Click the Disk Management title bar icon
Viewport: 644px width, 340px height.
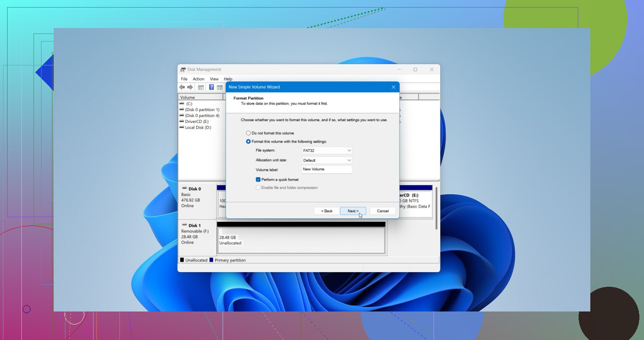pyautogui.click(x=183, y=70)
